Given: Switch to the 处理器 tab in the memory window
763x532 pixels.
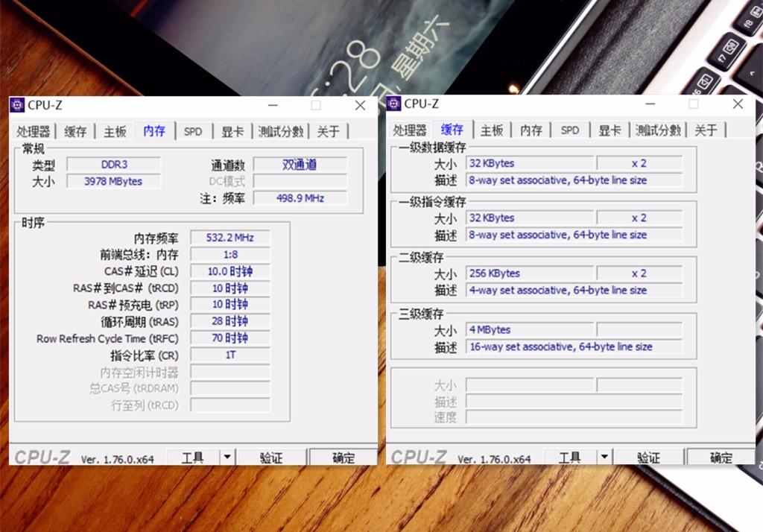Looking at the screenshot, I should [34, 132].
